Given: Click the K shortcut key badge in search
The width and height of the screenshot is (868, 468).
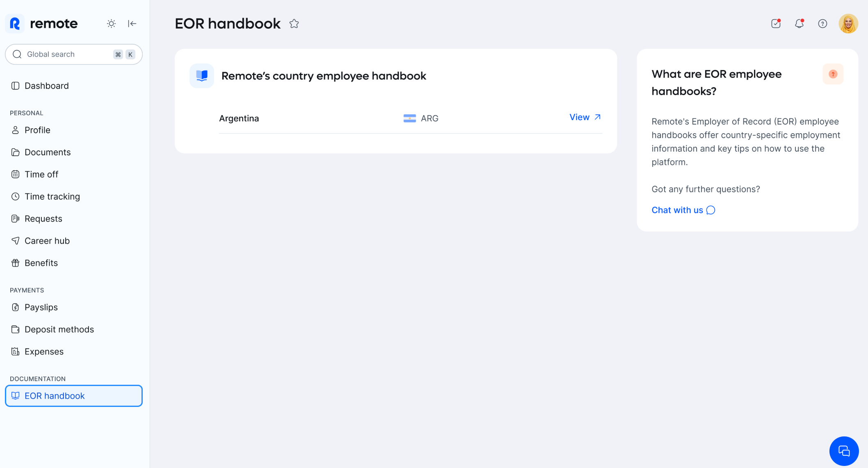Looking at the screenshot, I should [x=130, y=54].
